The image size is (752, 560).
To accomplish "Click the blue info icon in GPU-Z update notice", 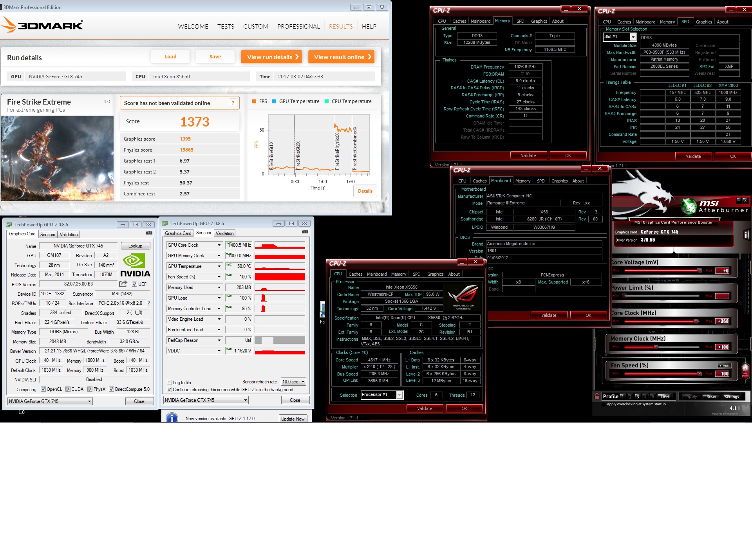I will tap(172, 417).
